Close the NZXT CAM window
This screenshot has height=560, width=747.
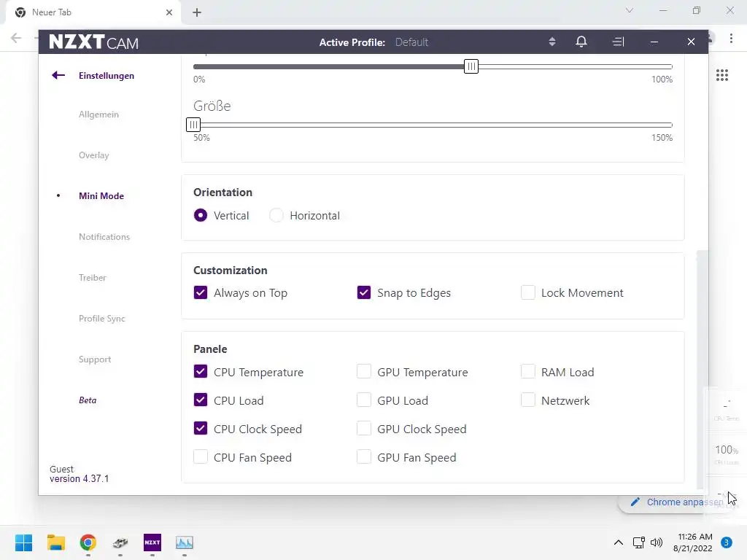click(x=691, y=42)
